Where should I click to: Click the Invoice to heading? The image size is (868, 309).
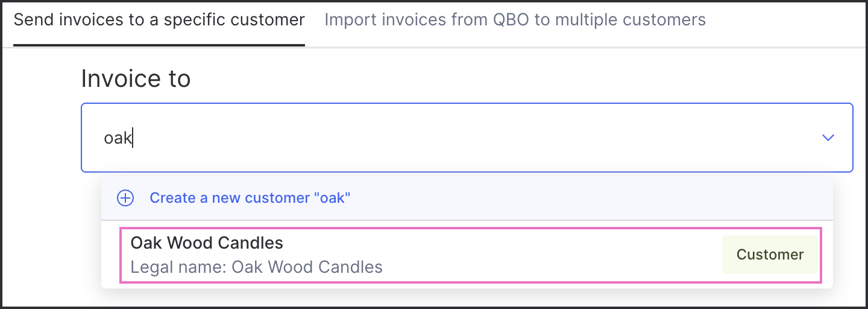pos(136,78)
